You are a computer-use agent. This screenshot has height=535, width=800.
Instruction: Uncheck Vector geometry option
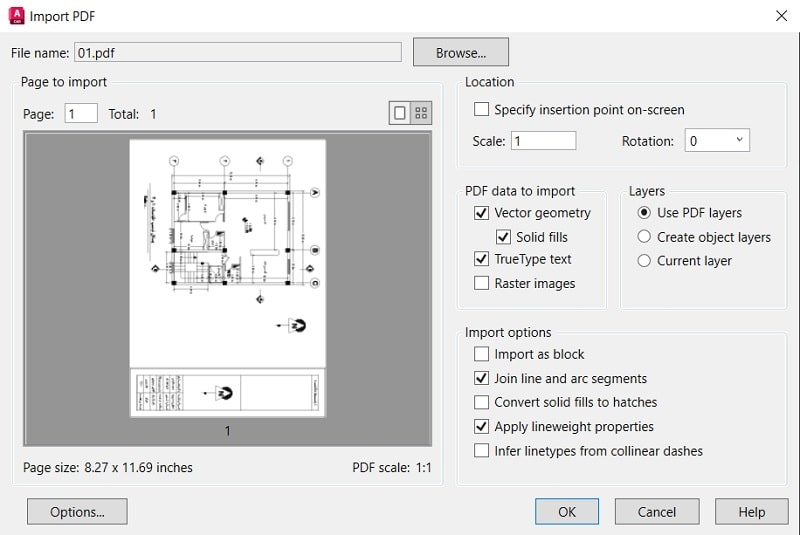pyautogui.click(x=482, y=213)
